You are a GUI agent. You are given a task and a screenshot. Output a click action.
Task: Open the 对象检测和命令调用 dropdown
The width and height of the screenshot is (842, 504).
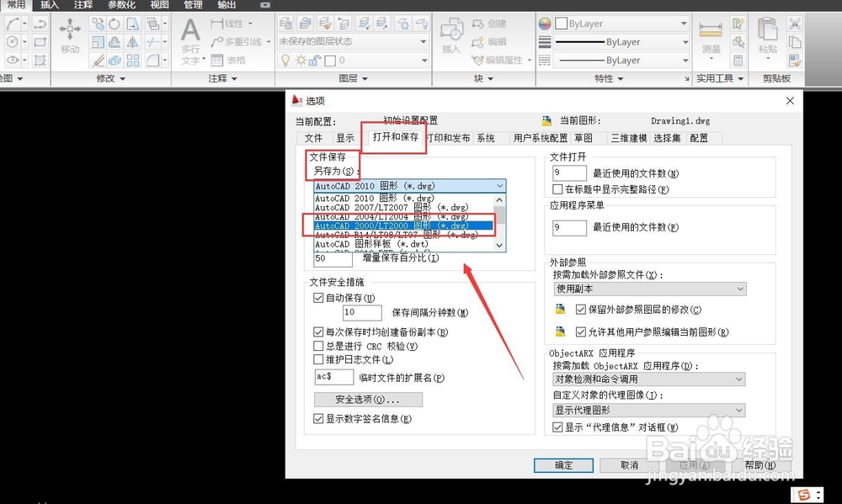(649, 379)
